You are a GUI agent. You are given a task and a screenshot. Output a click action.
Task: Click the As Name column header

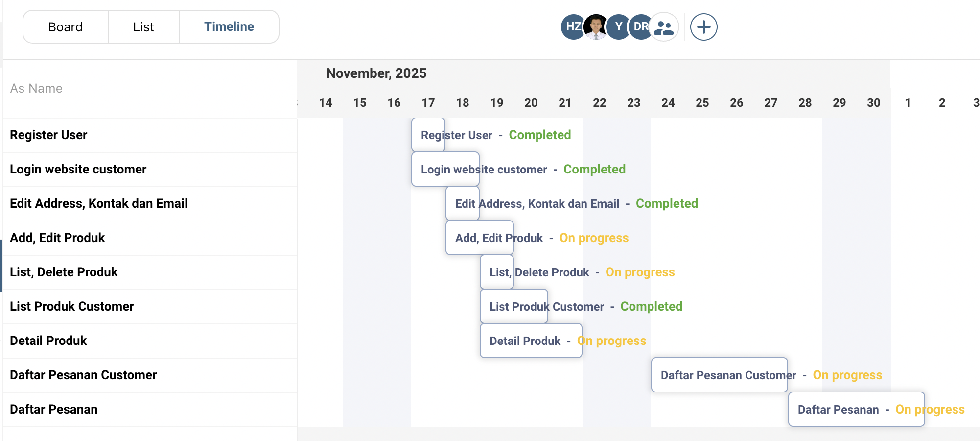click(36, 89)
